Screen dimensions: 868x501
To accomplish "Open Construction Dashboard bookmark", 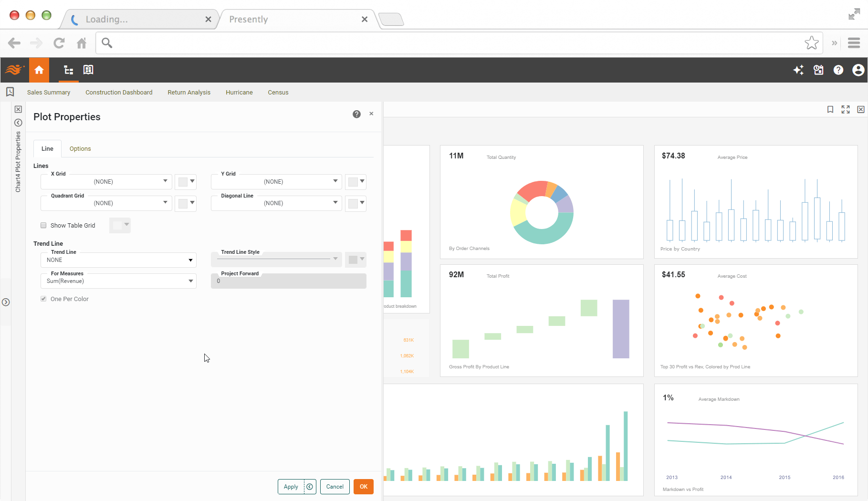I will point(119,92).
